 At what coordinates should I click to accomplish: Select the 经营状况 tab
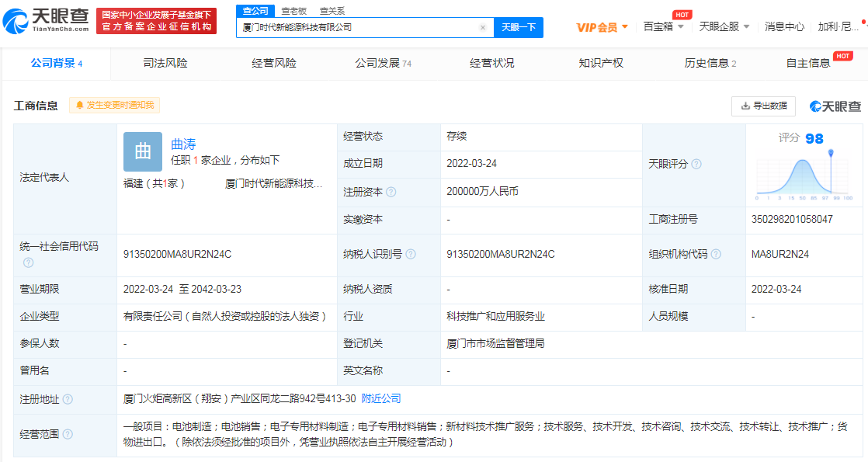tap(491, 63)
